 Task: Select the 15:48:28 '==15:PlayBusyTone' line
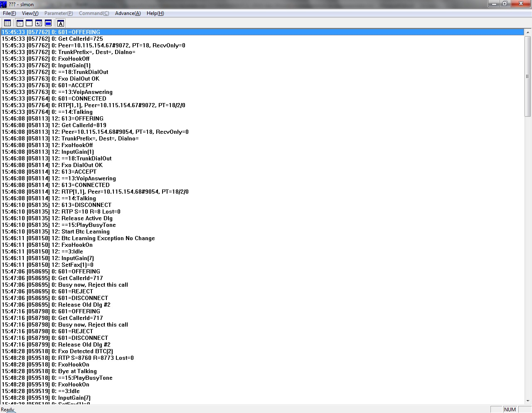[x=262, y=378]
